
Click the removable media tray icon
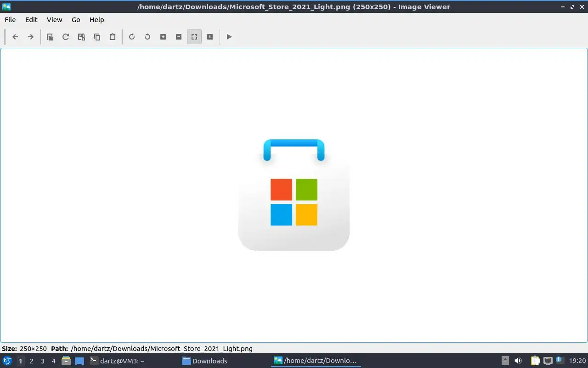(505, 361)
